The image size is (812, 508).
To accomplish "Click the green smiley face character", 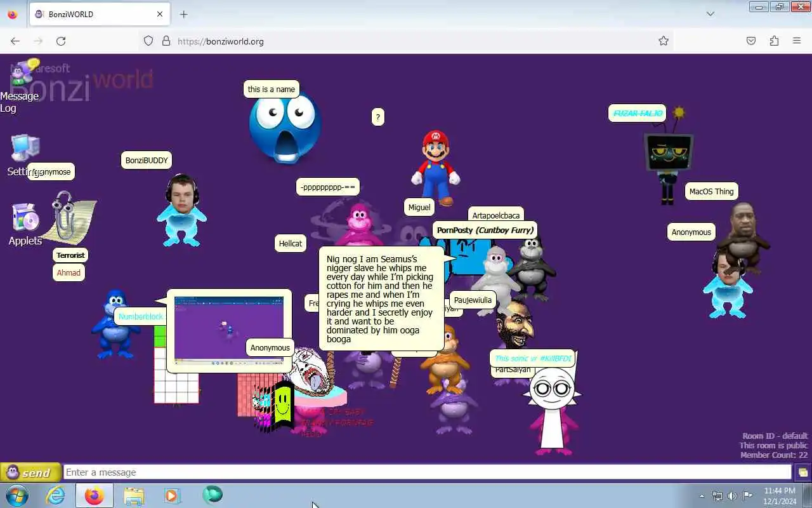I will (x=282, y=404).
